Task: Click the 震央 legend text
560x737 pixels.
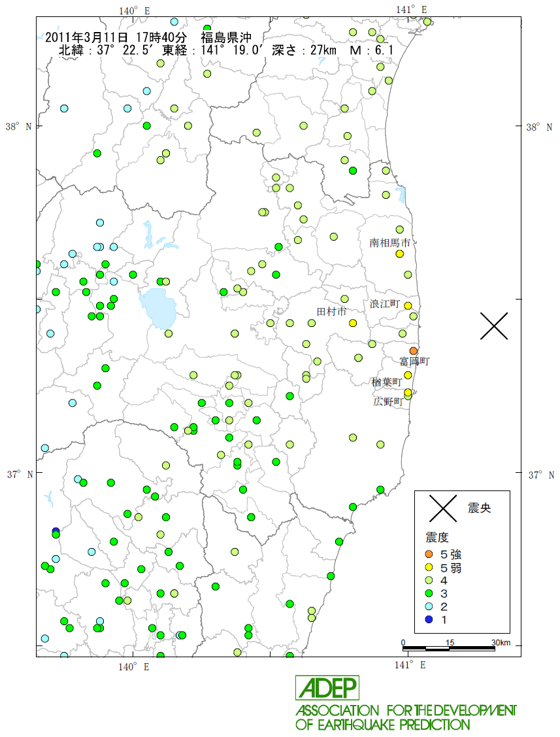Action: tap(479, 507)
